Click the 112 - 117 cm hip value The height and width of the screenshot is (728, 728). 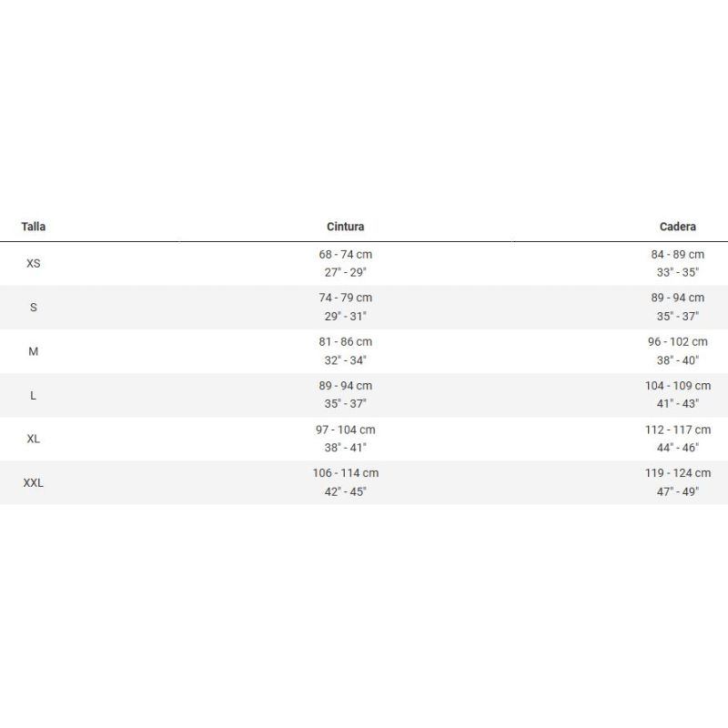click(677, 430)
